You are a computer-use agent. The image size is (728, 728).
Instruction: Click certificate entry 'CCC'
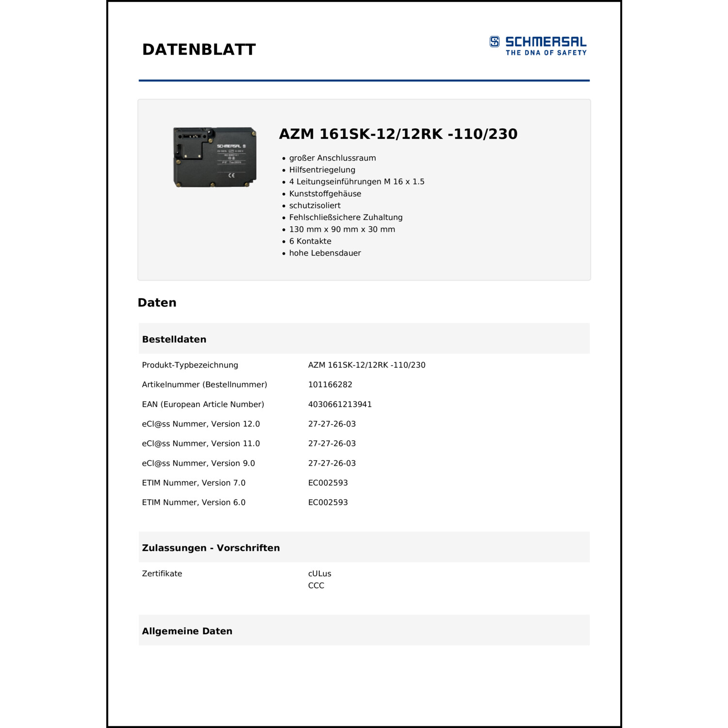[316, 585]
